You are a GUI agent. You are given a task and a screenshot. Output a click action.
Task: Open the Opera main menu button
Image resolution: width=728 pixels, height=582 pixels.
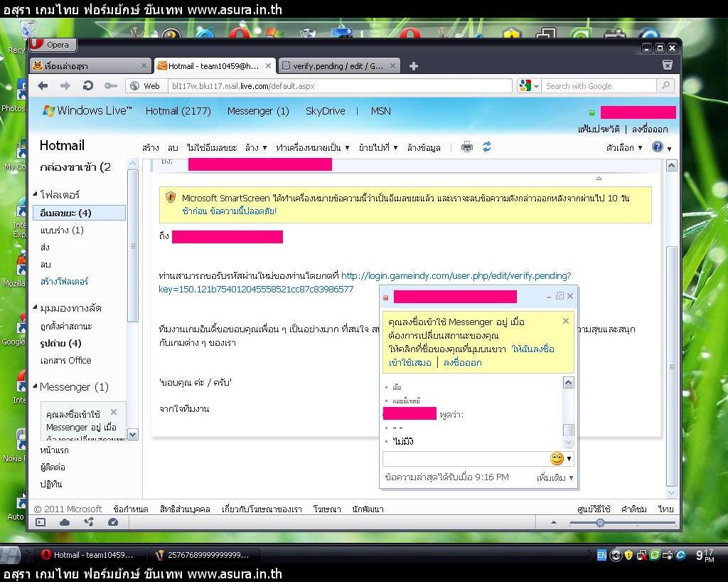coord(53,45)
